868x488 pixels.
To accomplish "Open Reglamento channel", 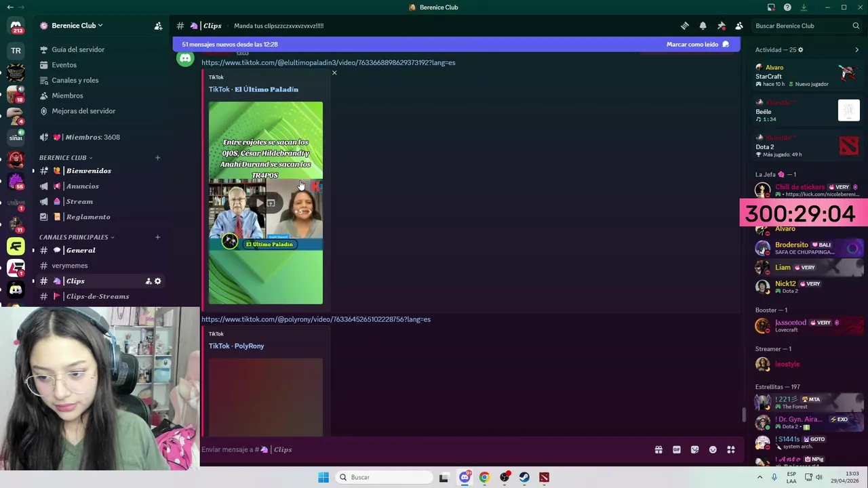I will point(100,217).
